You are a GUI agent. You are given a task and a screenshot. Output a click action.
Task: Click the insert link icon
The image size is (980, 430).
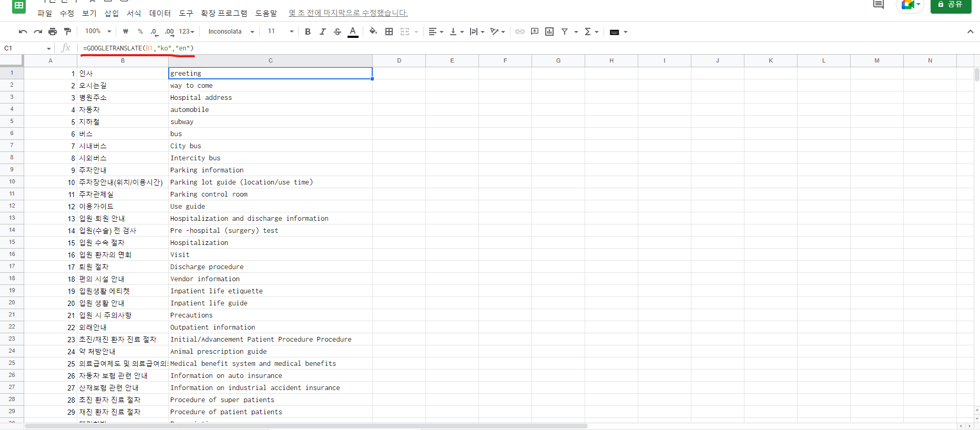519,32
